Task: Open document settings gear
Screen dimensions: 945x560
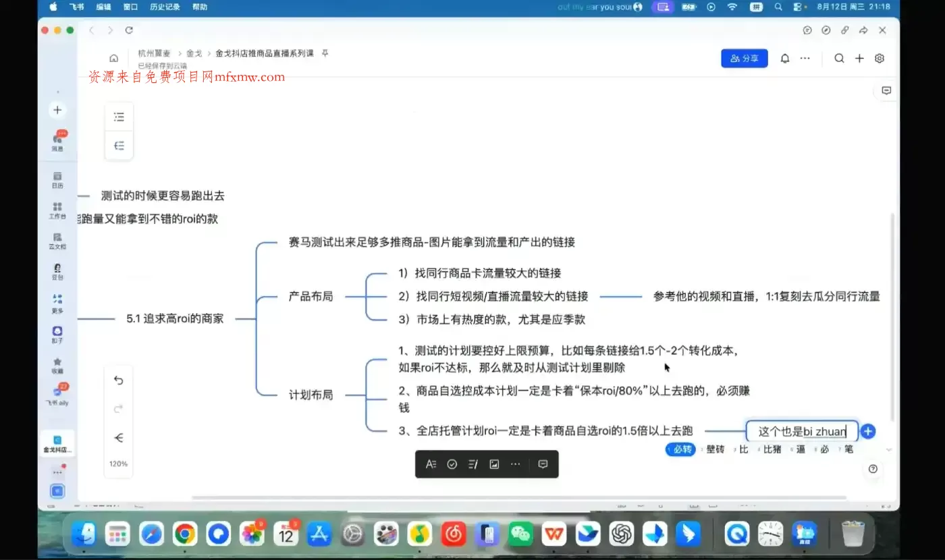Action: point(880,58)
